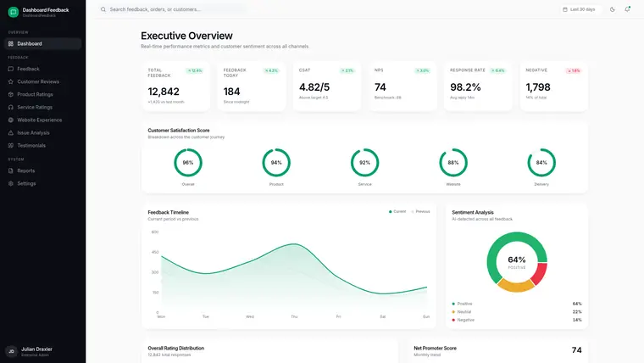Click the 96% Overall satisfaction ring
This screenshot has width=644, height=363.
coord(188,162)
